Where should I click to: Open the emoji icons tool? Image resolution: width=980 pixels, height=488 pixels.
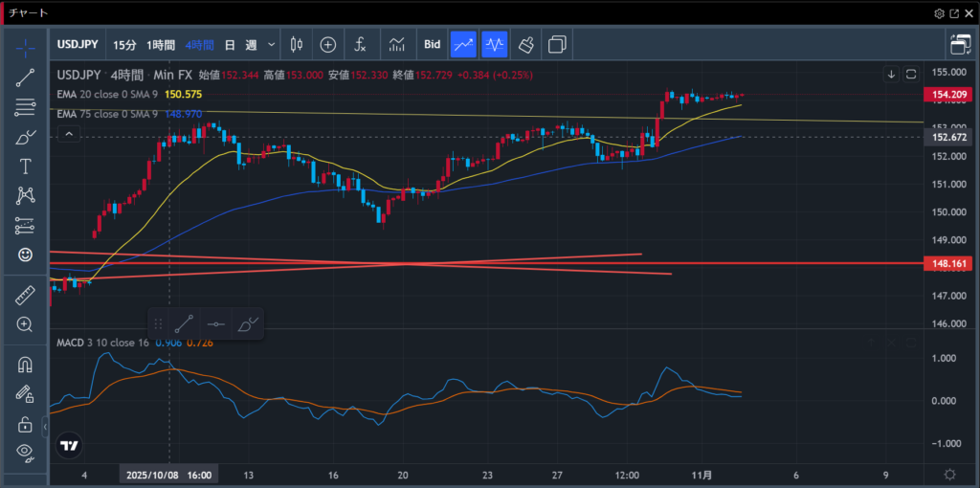click(x=25, y=255)
